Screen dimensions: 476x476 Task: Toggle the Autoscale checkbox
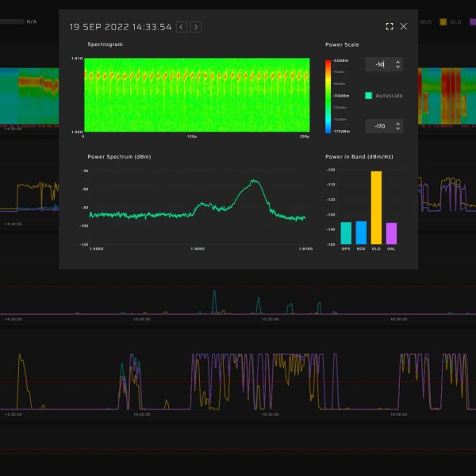click(368, 96)
